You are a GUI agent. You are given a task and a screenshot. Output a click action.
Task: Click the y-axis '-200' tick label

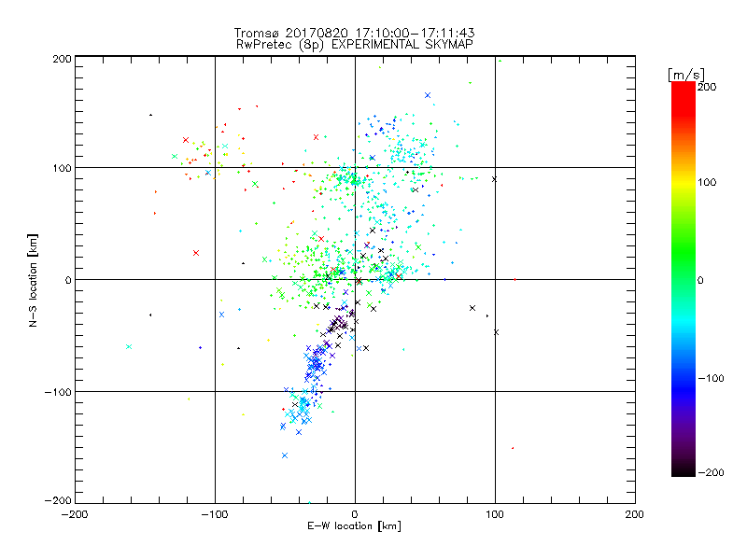(58, 500)
